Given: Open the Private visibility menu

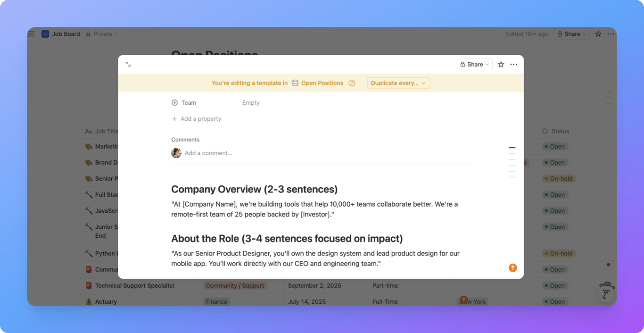Looking at the screenshot, I should point(102,33).
